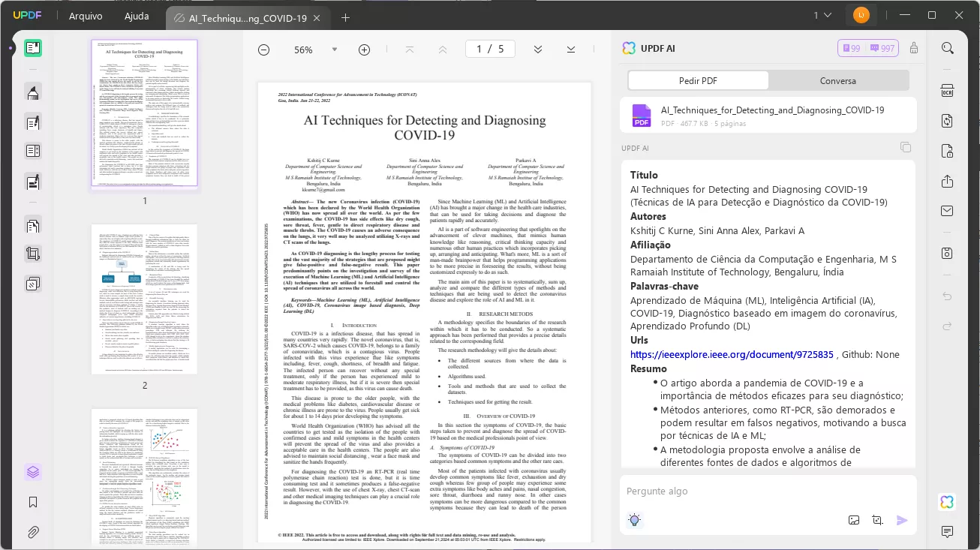
Task: Select the Comment highlighter tool
Action: [33, 93]
